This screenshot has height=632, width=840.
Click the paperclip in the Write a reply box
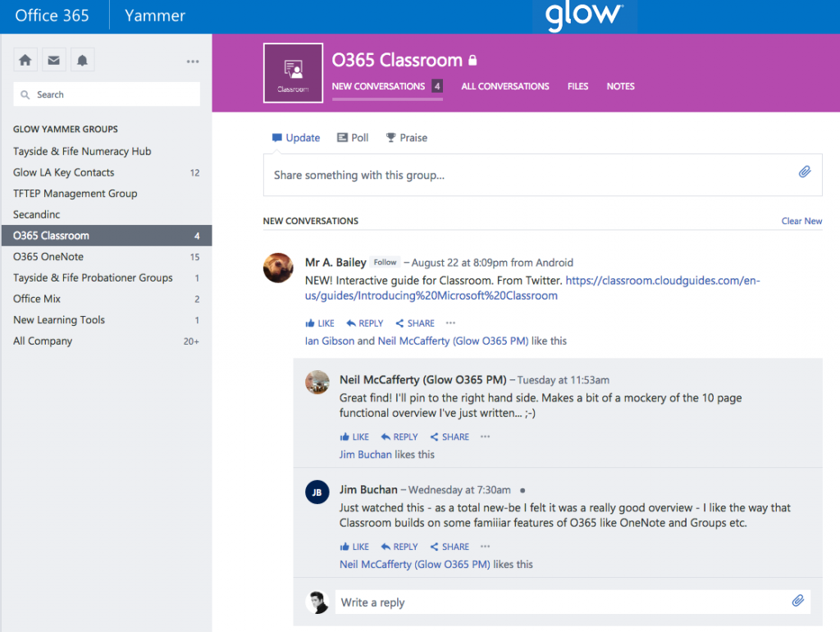coord(797,600)
